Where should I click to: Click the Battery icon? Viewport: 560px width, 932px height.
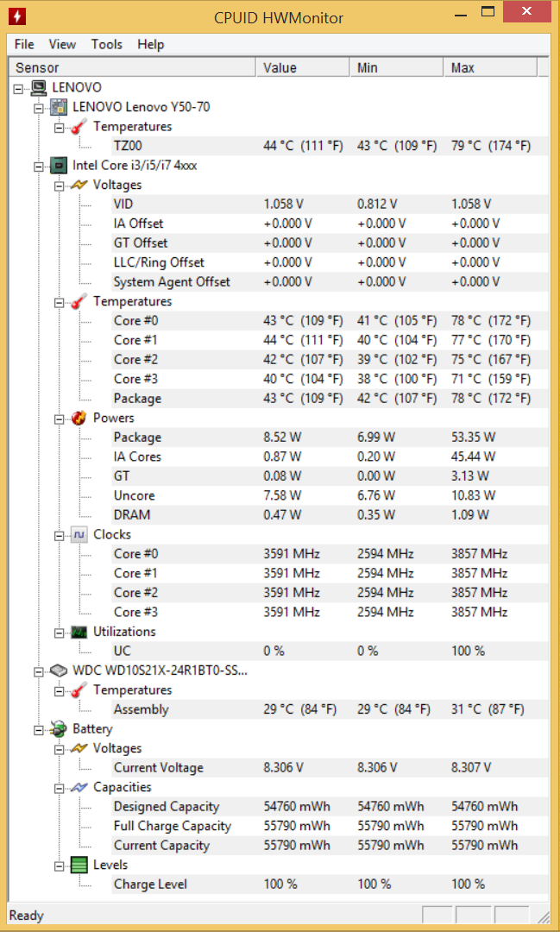point(59,729)
